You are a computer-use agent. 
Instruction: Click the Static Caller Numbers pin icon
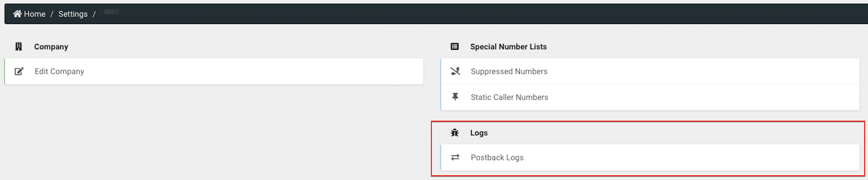[455, 97]
